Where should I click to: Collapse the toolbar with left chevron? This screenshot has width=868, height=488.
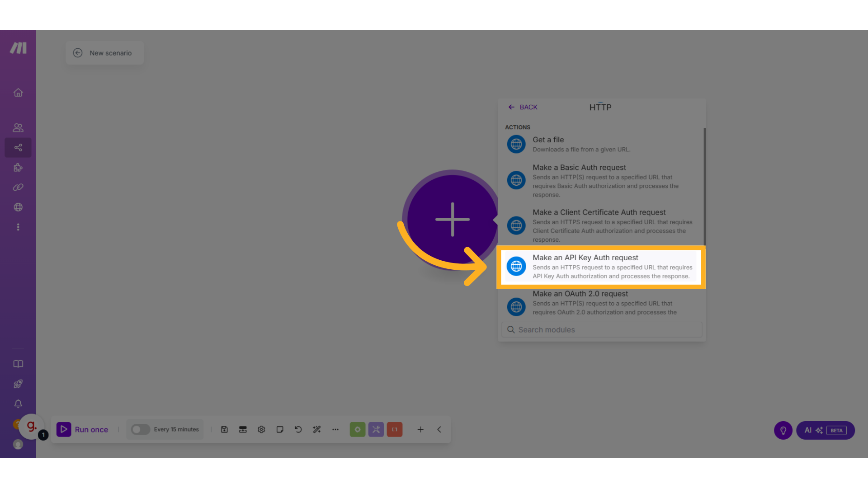coord(439,430)
